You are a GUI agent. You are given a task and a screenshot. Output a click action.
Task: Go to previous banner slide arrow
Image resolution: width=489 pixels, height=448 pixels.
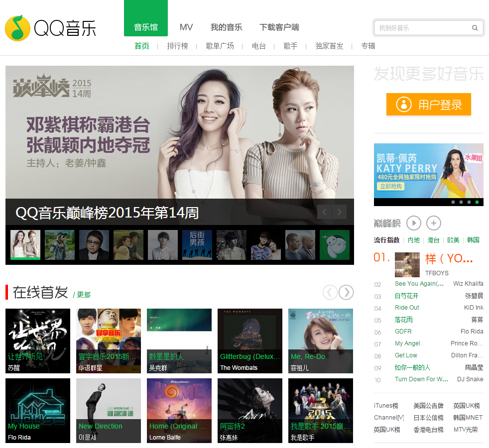click(x=324, y=212)
